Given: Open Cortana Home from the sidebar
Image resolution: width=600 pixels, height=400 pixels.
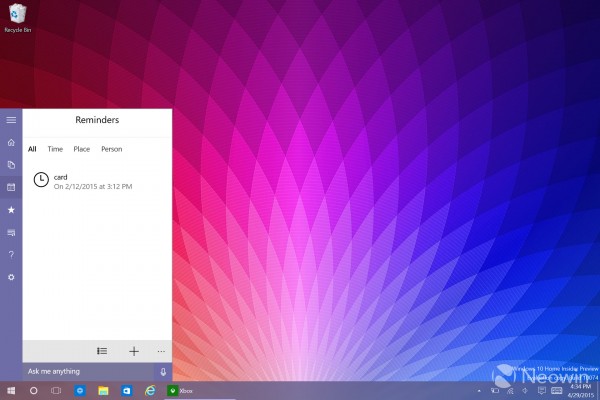Looking at the screenshot, I should 11,143.
